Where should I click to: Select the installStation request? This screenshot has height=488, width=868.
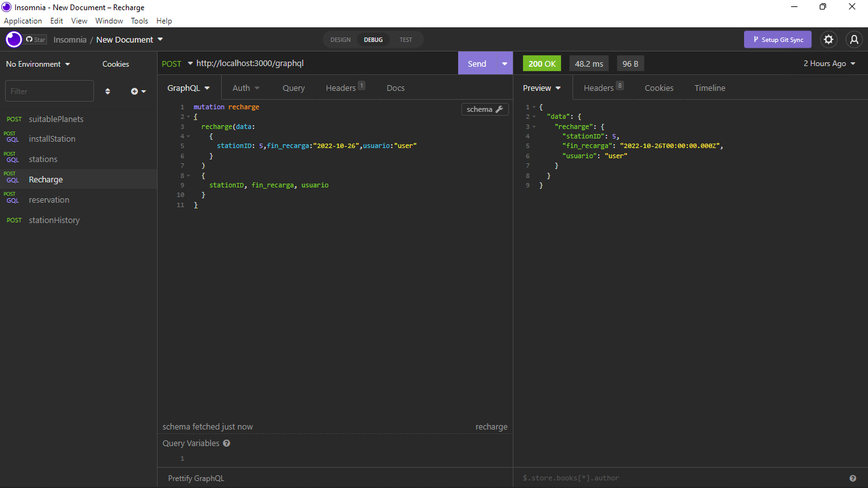78,139
